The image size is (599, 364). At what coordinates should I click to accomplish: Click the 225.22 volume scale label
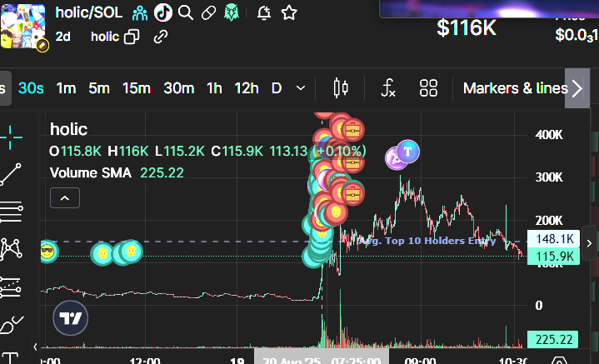(553, 339)
